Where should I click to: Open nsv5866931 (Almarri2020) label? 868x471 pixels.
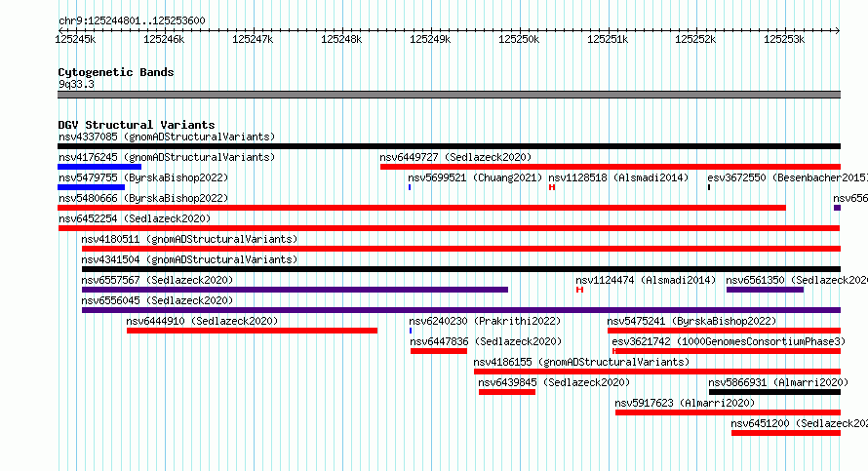[x=778, y=382]
